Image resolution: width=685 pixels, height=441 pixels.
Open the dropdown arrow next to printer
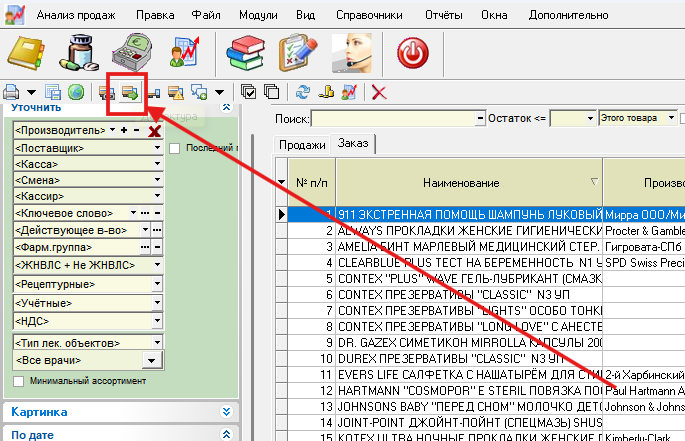(31, 92)
